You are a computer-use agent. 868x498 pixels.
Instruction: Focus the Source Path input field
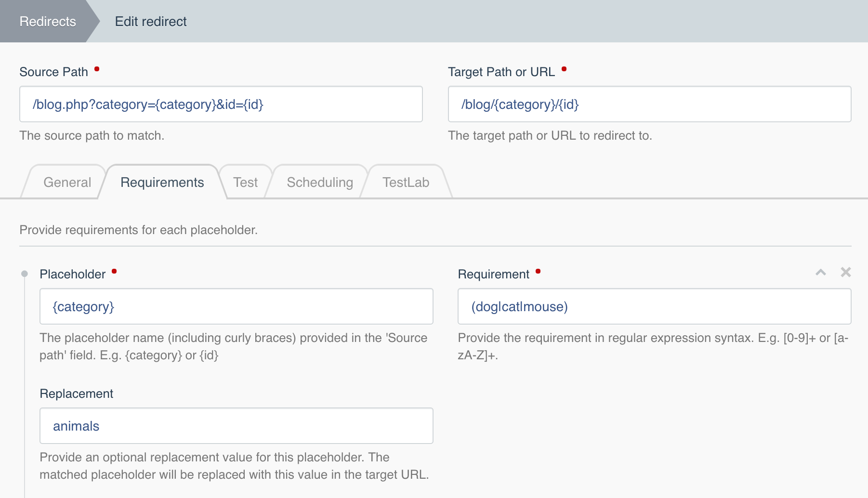click(x=221, y=105)
